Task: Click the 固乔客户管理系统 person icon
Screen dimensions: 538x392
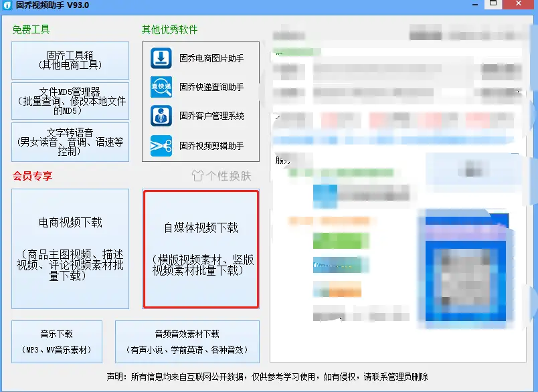Action: tap(161, 116)
